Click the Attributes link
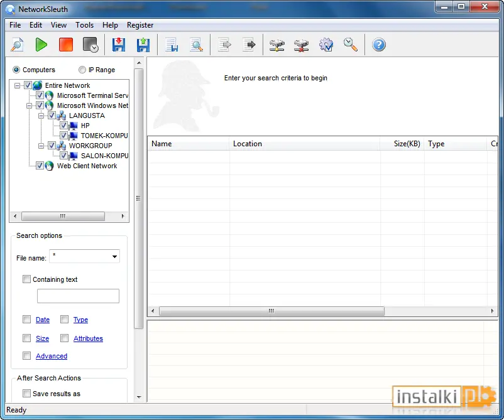 tap(88, 338)
